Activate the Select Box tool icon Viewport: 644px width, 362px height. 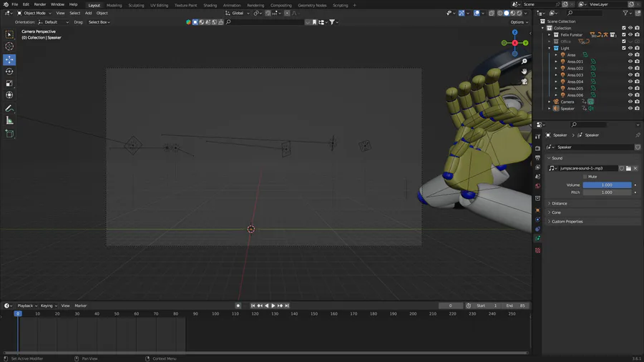pyautogui.click(x=9, y=34)
